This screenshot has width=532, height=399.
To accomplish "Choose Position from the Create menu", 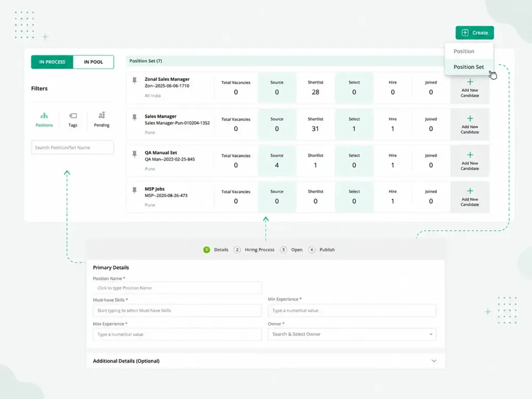I will tap(469, 51).
